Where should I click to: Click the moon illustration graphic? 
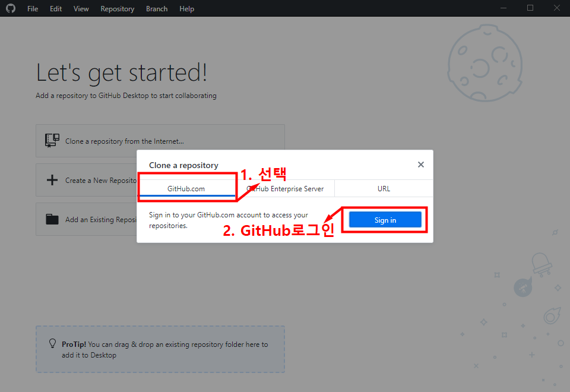485,64
